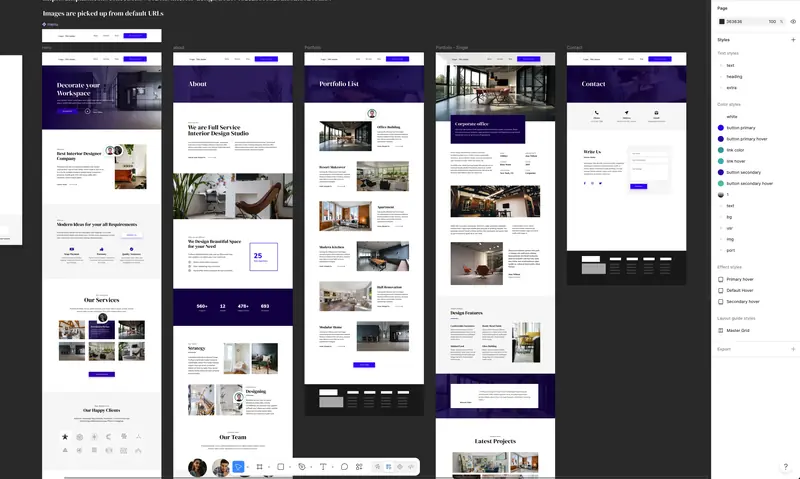Image resolution: width=800 pixels, height=479 pixels.
Task: Click 'About' heading in about frame
Action: [x=197, y=84]
